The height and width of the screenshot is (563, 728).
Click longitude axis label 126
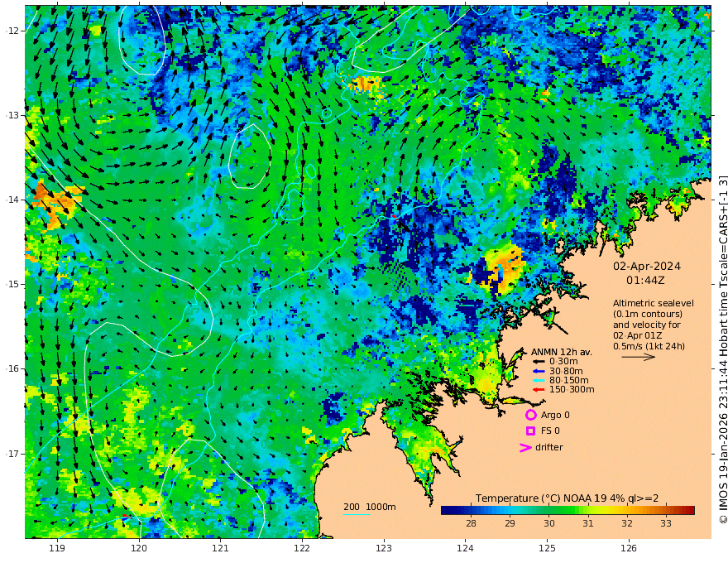pos(629,549)
